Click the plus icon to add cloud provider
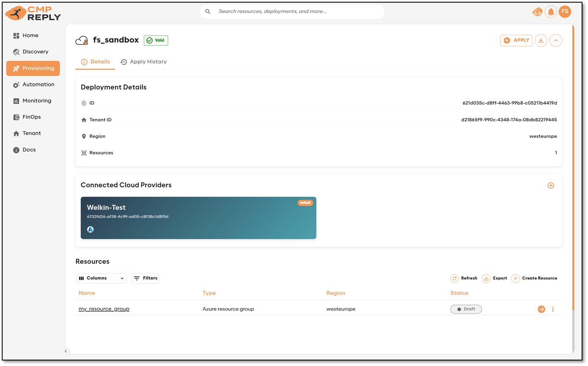 click(x=550, y=185)
